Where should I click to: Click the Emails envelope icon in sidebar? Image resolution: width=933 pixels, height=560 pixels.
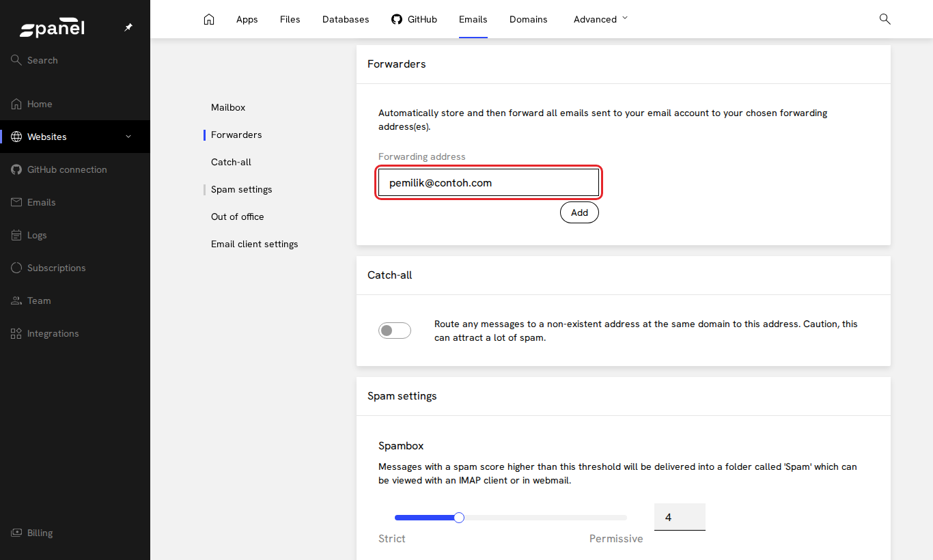click(16, 202)
